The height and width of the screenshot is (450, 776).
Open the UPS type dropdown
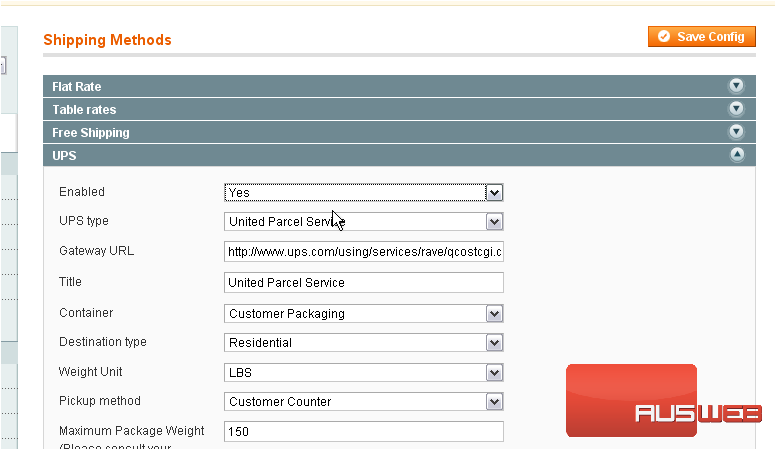(363, 222)
